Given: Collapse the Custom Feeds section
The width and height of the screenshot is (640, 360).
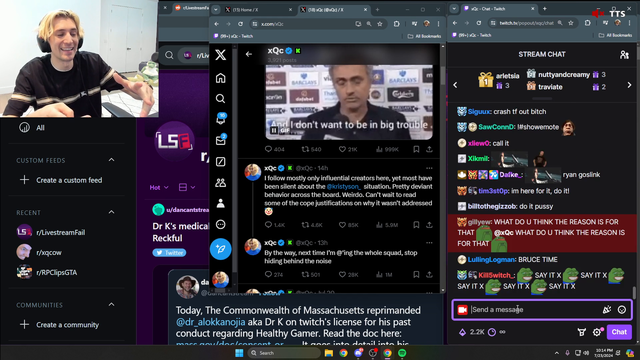Looking at the screenshot, I should (111, 160).
